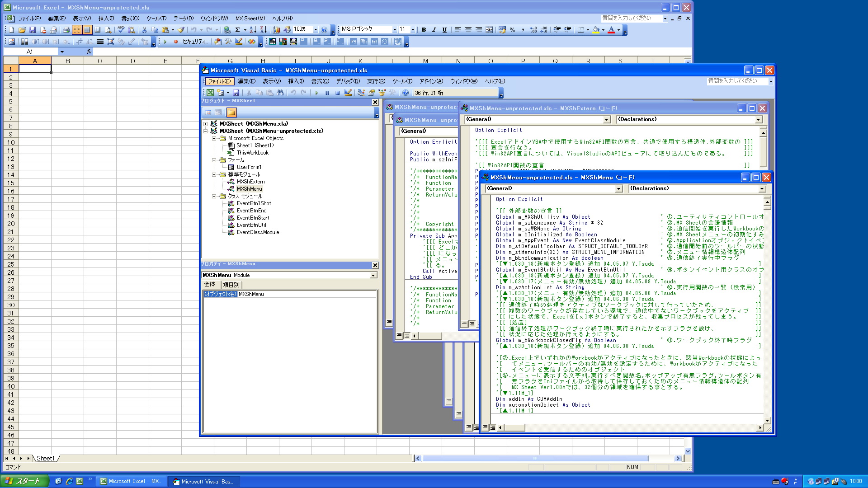This screenshot has height=488, width=868.
Task: Click the Percent style icon
Action: 513,30
